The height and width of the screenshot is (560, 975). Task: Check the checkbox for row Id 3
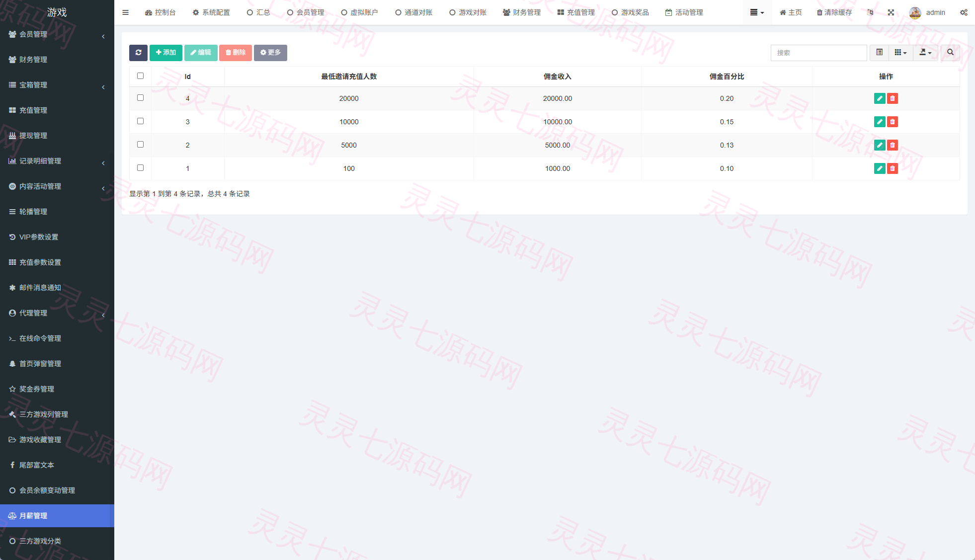coord(140,121)
